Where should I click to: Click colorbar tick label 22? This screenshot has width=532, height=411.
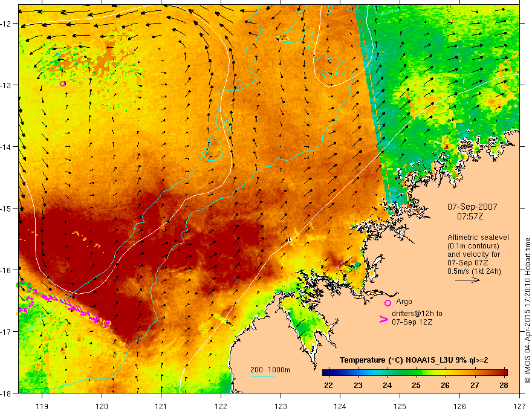coord(328,385)
